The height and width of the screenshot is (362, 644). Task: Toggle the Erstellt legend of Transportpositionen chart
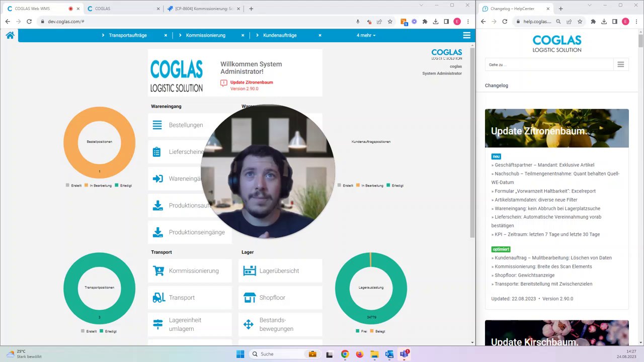click(x=89, y=331)
